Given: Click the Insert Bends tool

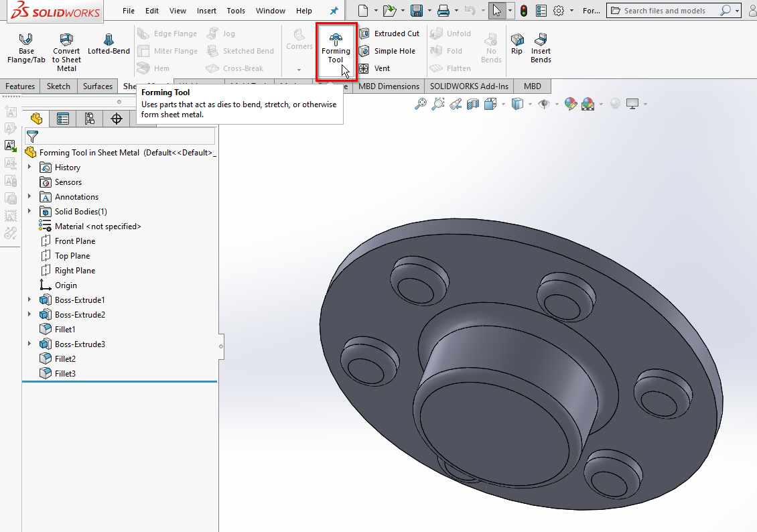Looking at the screenshot, I should pos(541,48).
